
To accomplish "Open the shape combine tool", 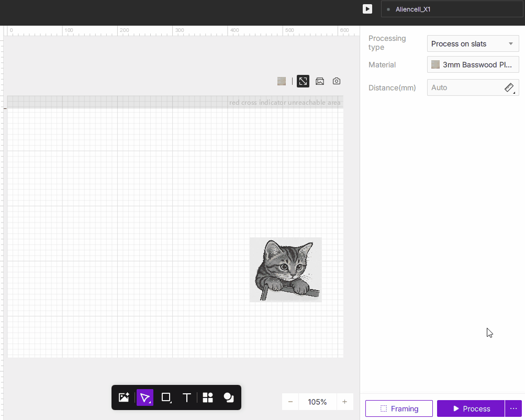I will coord(229,397).
